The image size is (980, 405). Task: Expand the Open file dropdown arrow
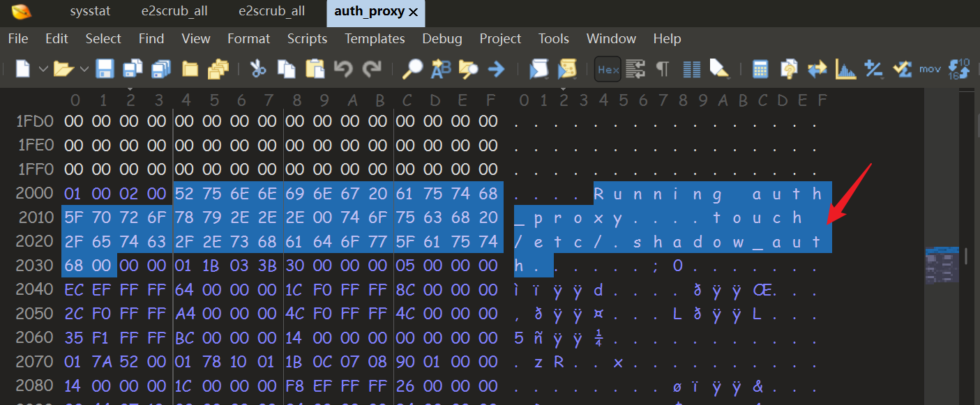click(84, 68)
